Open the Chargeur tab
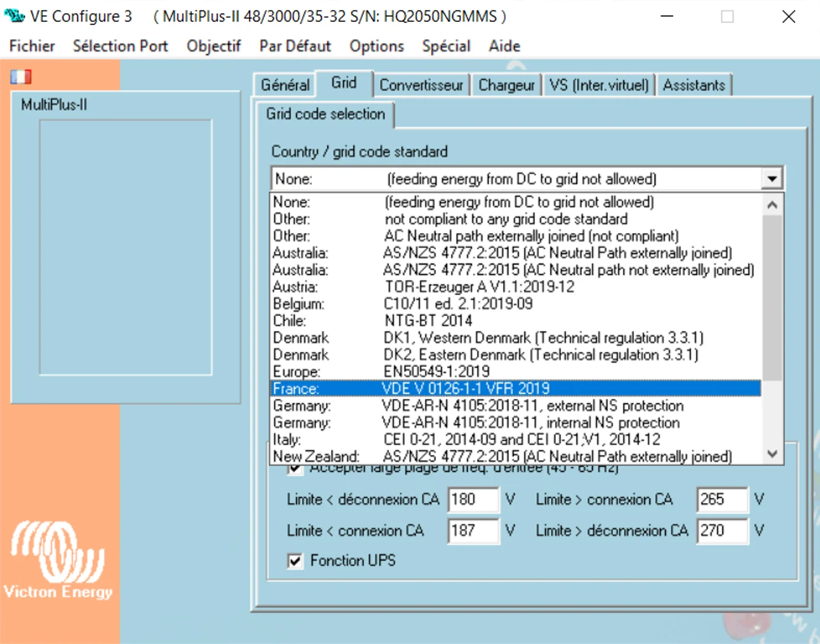Image resolution: width=820 pixels, height=644 pixels. click(x=507, y=85)
